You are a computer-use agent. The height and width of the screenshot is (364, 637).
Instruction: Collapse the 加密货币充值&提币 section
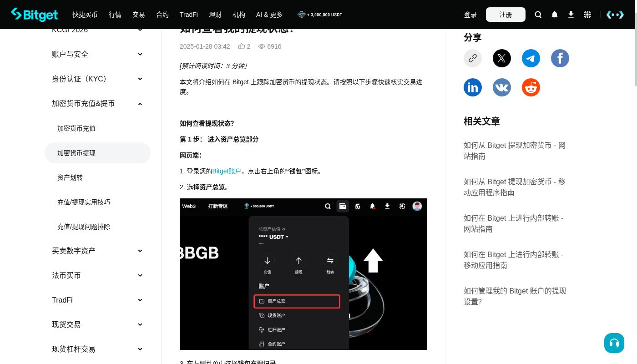(97, 103)
